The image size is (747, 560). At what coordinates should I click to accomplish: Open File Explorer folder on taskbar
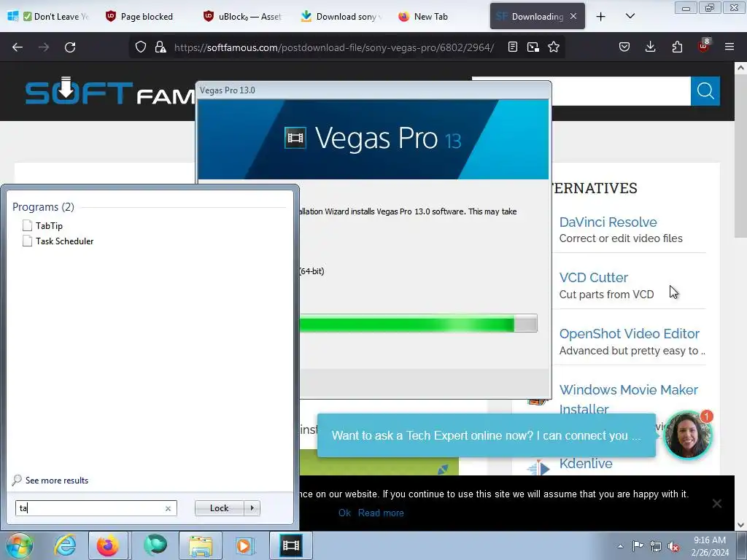pyautogui.click(x=201, y=545)
